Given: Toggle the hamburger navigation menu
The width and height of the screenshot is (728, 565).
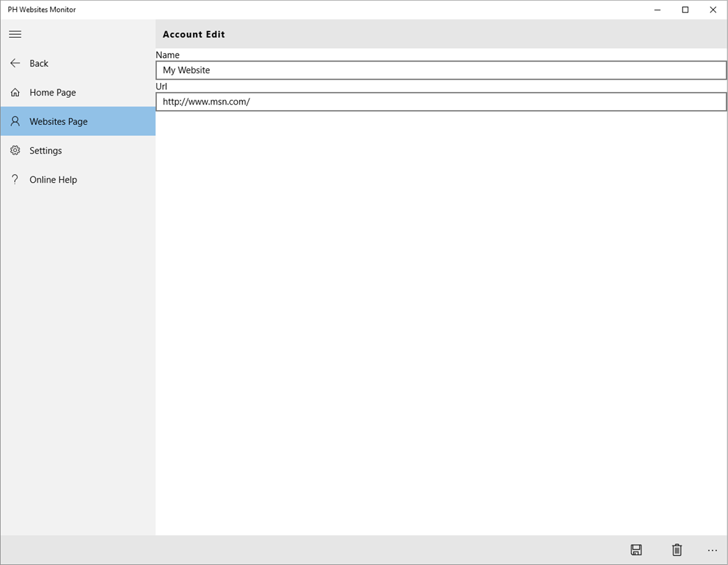Looking at the screenshot, I should tap(15, 34).
